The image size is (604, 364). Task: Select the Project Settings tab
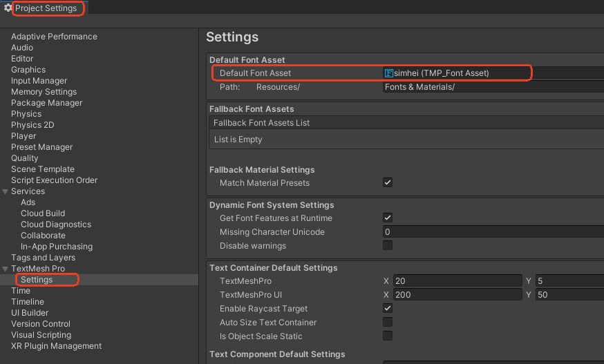point(46,8)
